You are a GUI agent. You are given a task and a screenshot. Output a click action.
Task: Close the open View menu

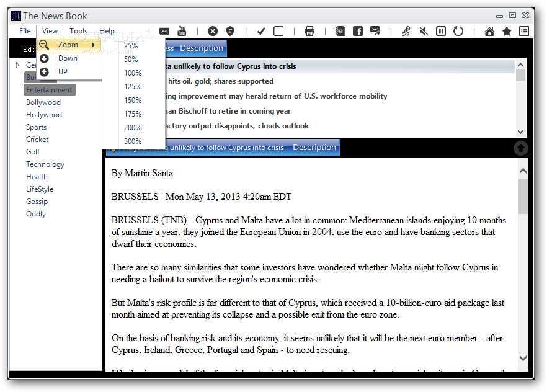[x=50, y=31]
